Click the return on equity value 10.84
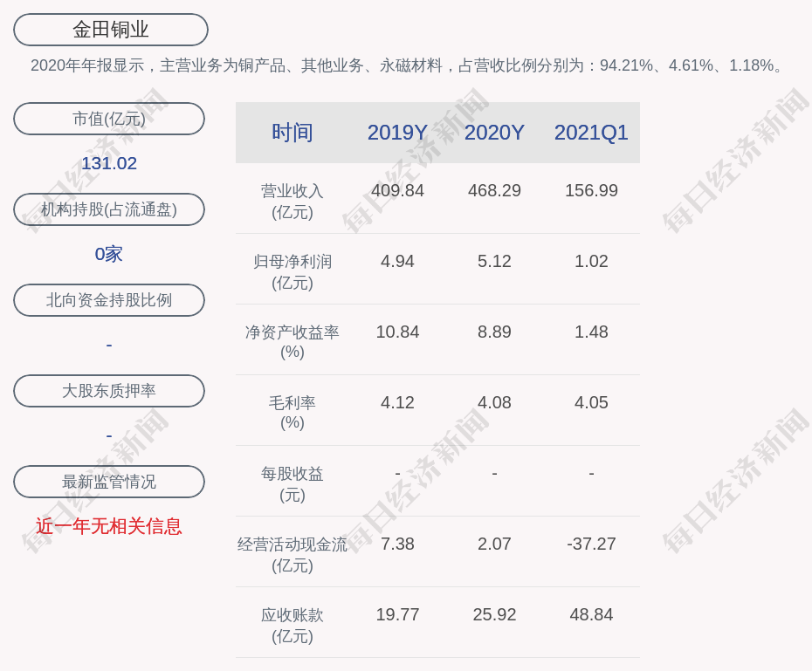Screen dimensions: 812x671 (x=397, y=332)
